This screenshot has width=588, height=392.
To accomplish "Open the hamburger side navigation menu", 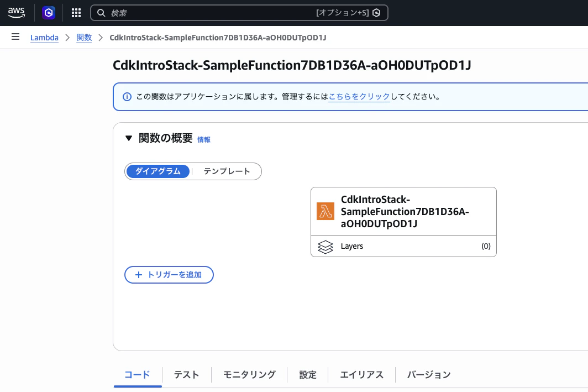I will click(x=15, y=36).
